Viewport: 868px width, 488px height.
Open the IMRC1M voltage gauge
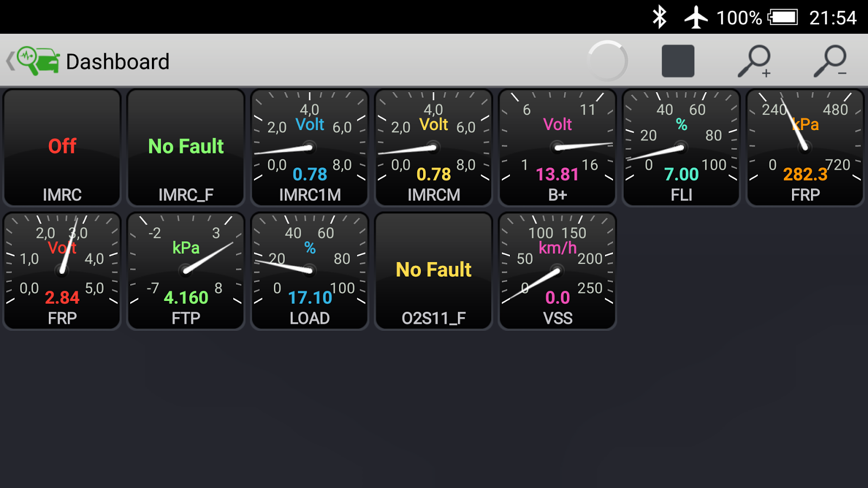pos(309,147)
